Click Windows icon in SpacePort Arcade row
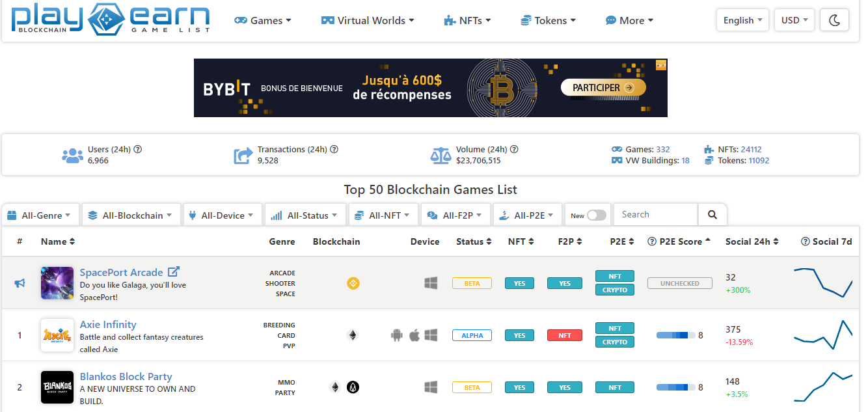 (x=431, y=283)
